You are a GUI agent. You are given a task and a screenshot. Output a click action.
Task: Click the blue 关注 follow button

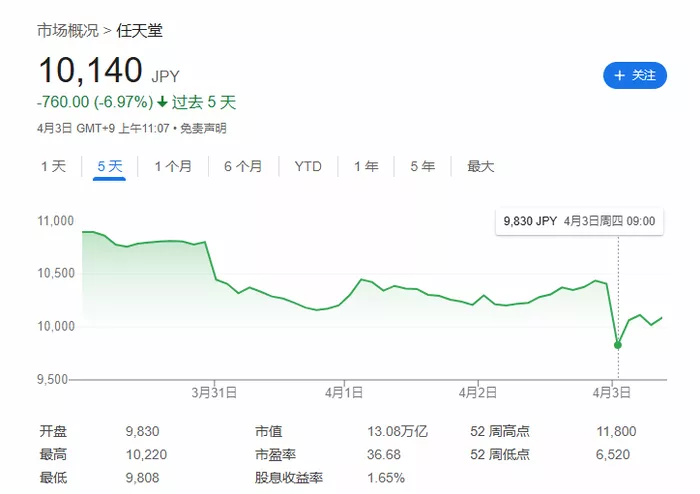tap(634, 76)
